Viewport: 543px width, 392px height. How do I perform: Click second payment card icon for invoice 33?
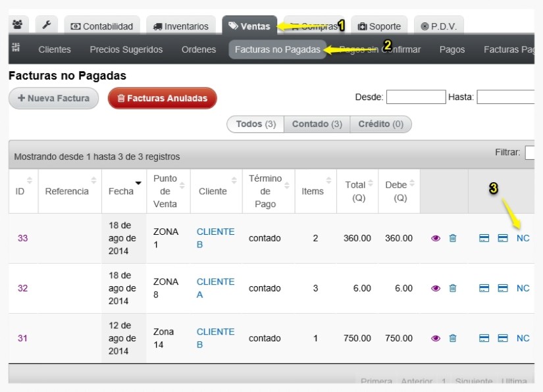[502, 238]
